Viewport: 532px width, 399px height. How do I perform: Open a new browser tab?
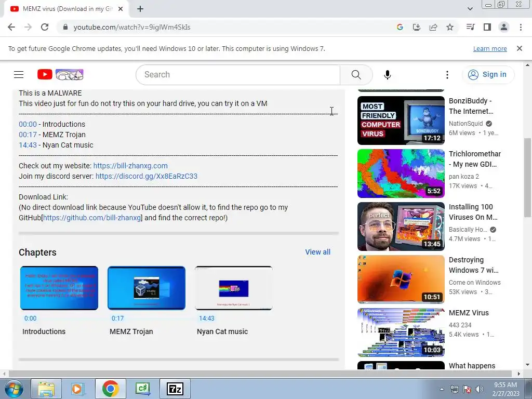point(140,9)
